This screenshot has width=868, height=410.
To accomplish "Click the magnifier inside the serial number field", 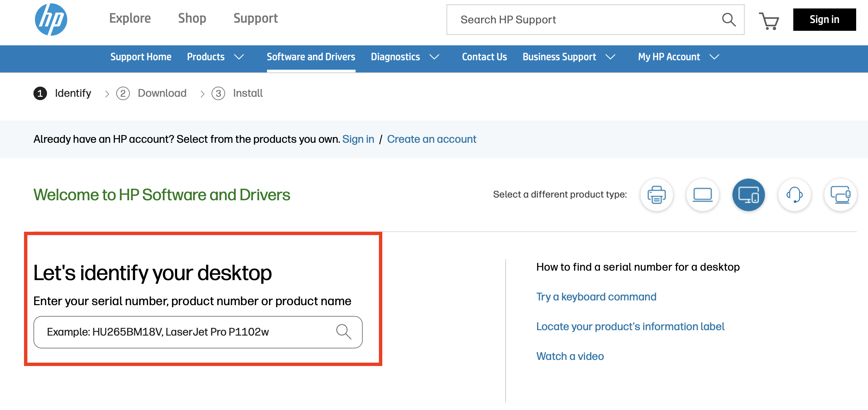I will [x=344, y=332].
